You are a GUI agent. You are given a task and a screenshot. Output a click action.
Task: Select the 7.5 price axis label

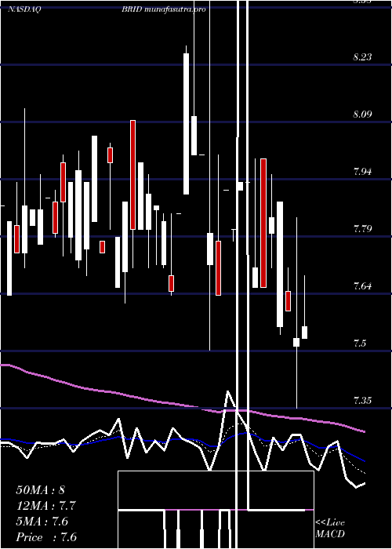pyautogui.click(x=360, y=344)
